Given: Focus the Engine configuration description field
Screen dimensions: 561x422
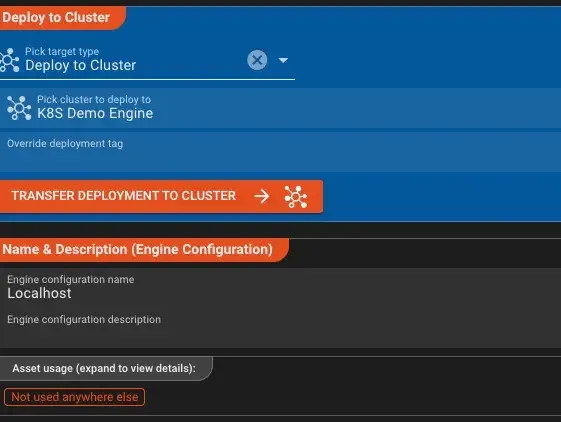Looking at the screenshot, I should click(x=280, y=328).
